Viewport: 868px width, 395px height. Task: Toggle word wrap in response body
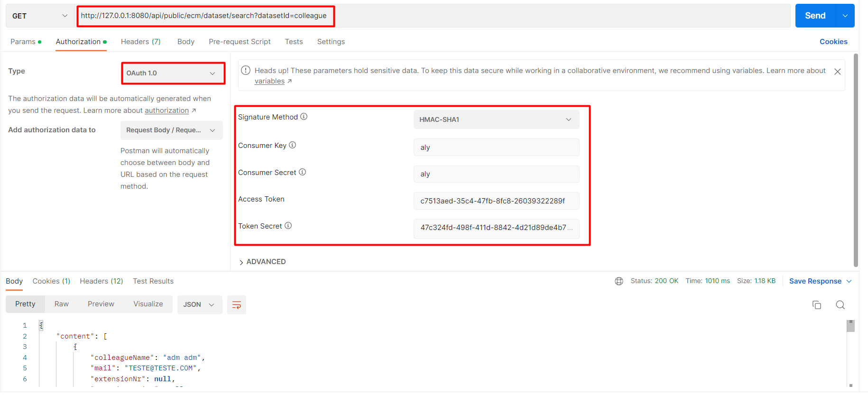(237, 304)
